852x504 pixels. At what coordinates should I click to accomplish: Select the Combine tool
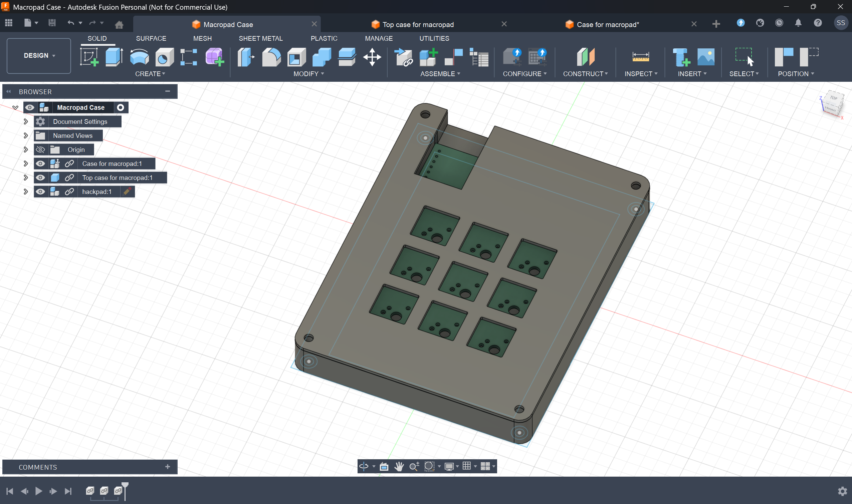pyautogui.click(x=322, y=57)
